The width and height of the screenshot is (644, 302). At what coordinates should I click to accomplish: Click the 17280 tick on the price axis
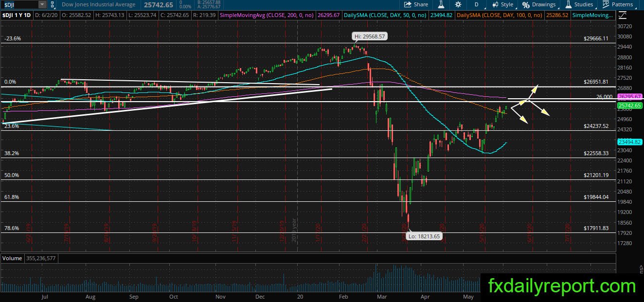pos(625,243)
